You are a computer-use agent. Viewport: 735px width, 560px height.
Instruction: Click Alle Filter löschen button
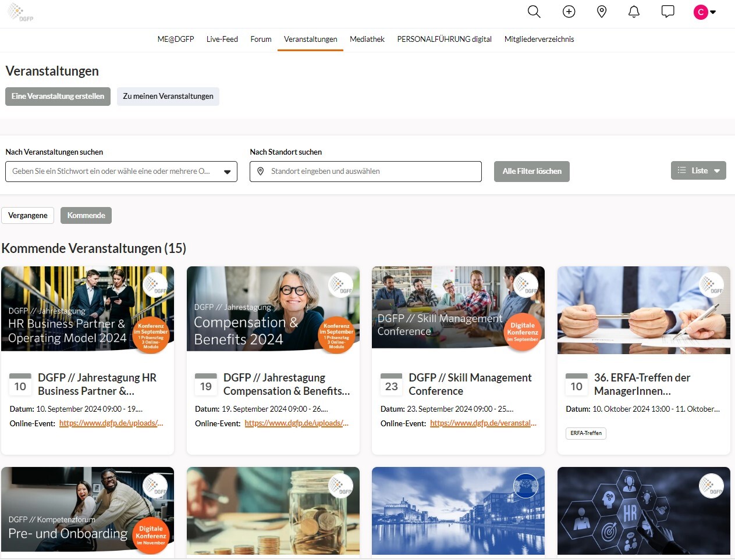click(x=532, y=172)
